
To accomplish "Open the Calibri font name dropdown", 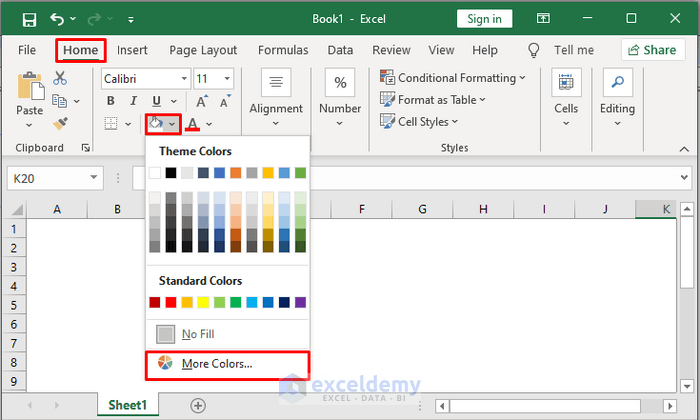I will 183,78.
